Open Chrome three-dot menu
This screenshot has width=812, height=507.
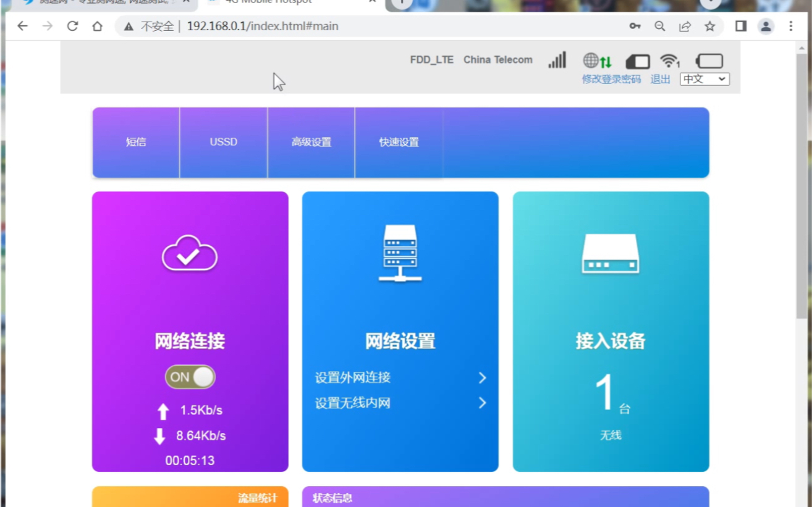point(790,26)
